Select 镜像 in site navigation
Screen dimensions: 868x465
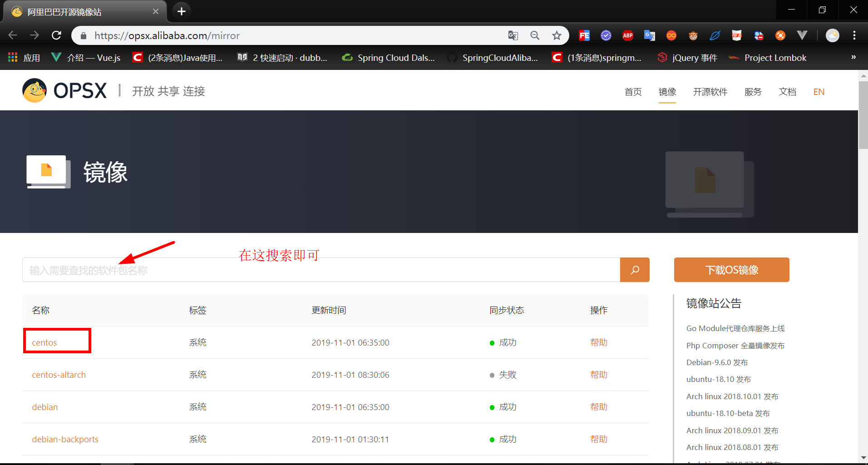tap(667, 92)
